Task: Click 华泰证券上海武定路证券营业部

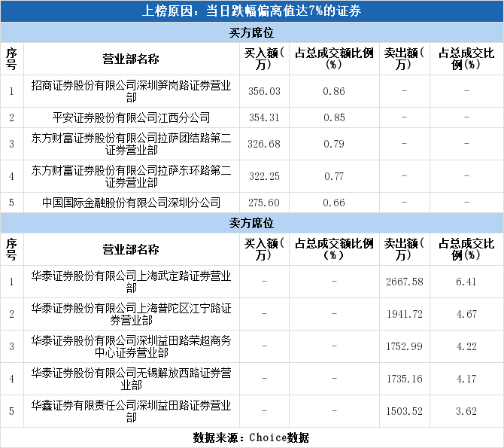Action: click(131, 282)
